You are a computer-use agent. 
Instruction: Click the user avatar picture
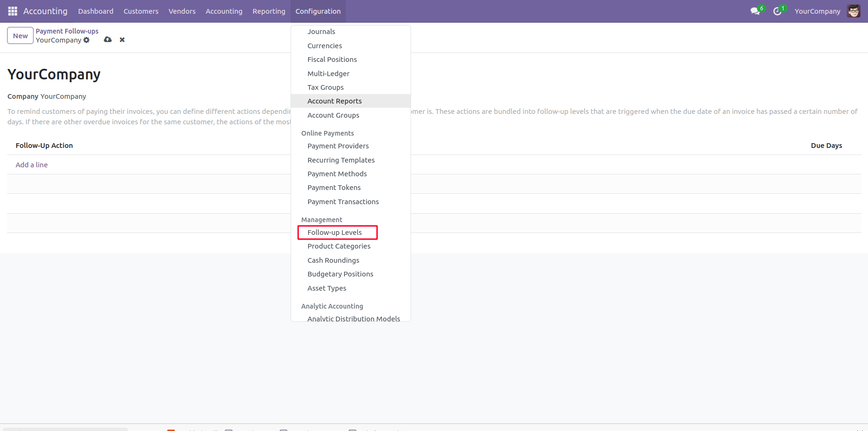pyautogui.click(x=853, y=11)
